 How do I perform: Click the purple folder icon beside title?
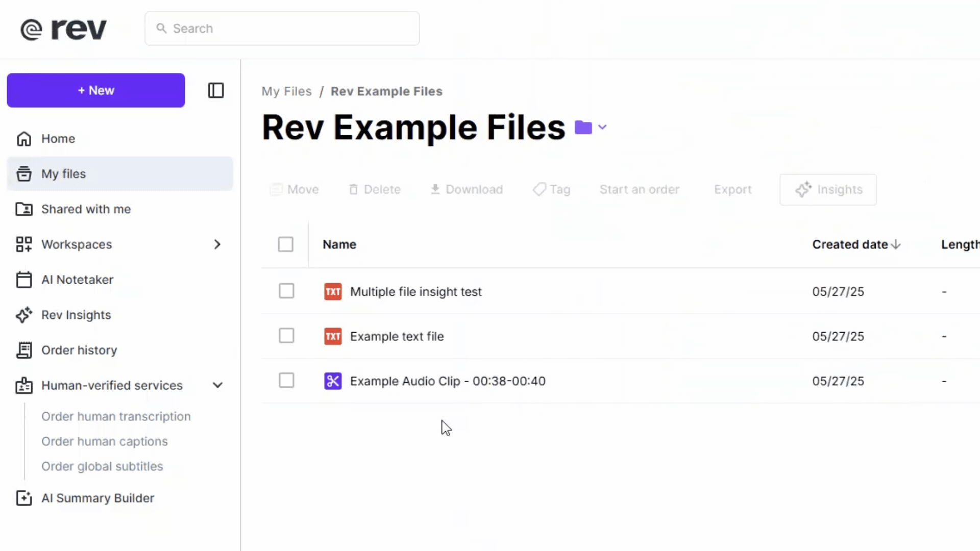click(583, 127)
